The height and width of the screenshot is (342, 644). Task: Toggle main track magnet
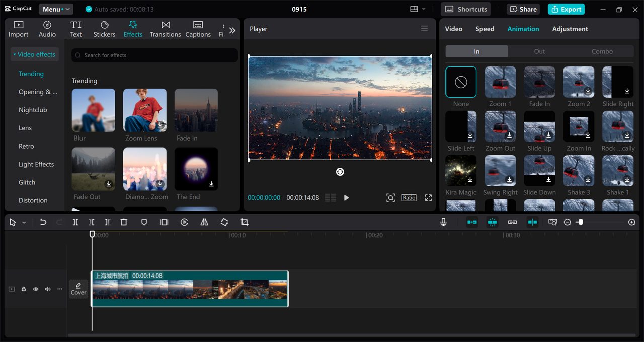tap(472, 222)
